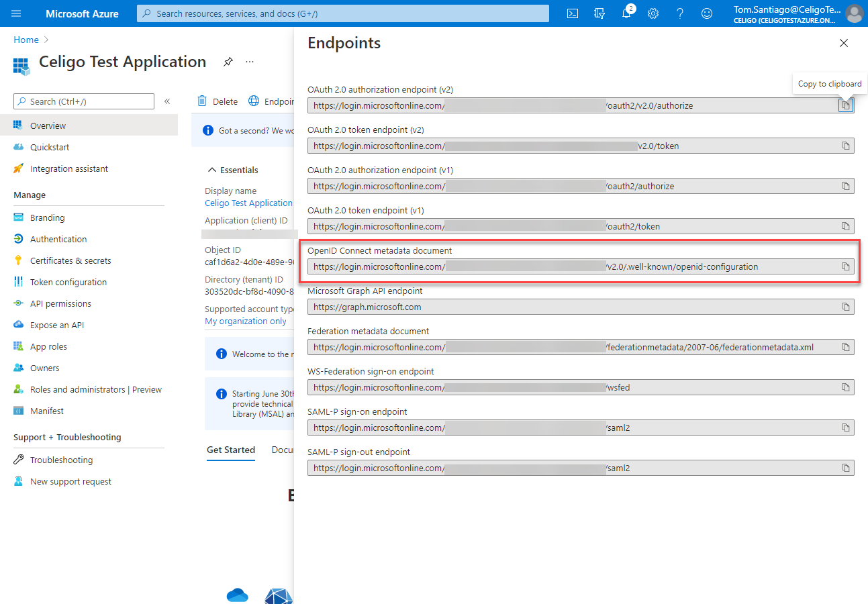Screen dimensions: 868x604
Task: Click the Delete application button
Action: click(218, 101)
